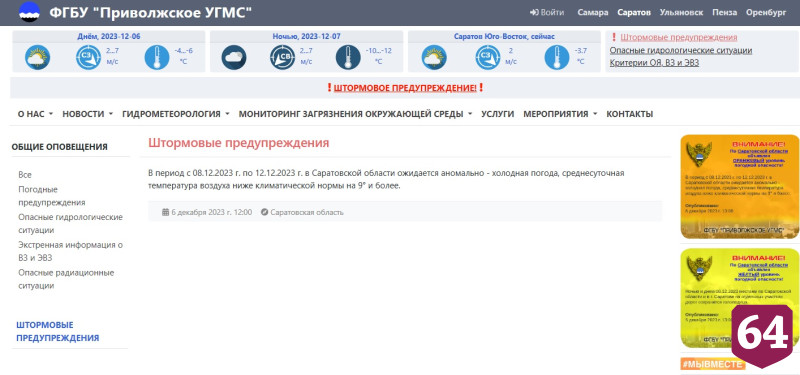Image resolution: width=800 pixels, height=375 pixels.
Task: Select Оренбург in the city navigation
Action: [766, 13]
